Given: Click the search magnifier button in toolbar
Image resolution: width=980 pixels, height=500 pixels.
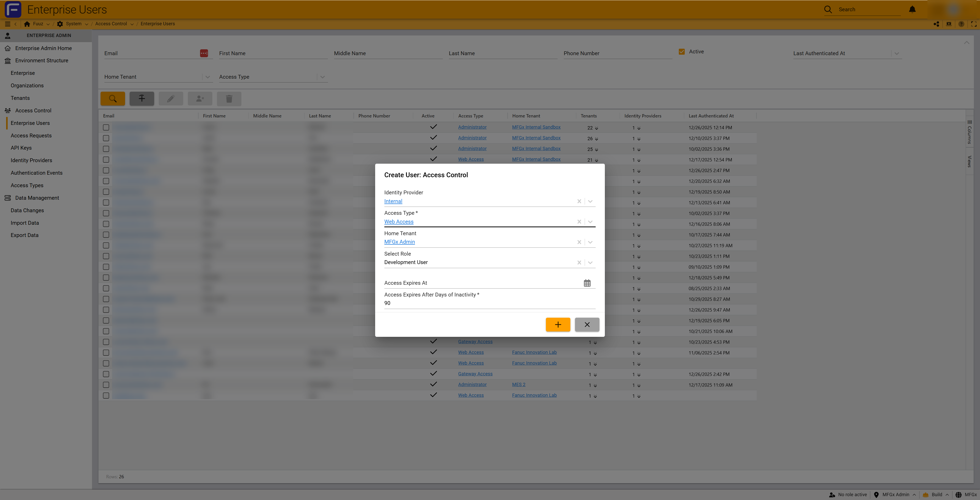Looking at the screenshot, I should (113, 99).
